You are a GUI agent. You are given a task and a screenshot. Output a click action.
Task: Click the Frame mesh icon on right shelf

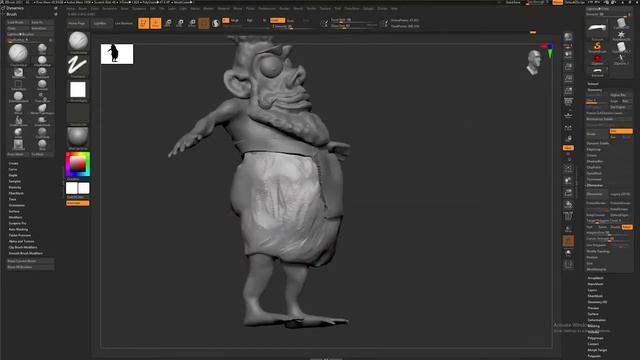(568, 168)
